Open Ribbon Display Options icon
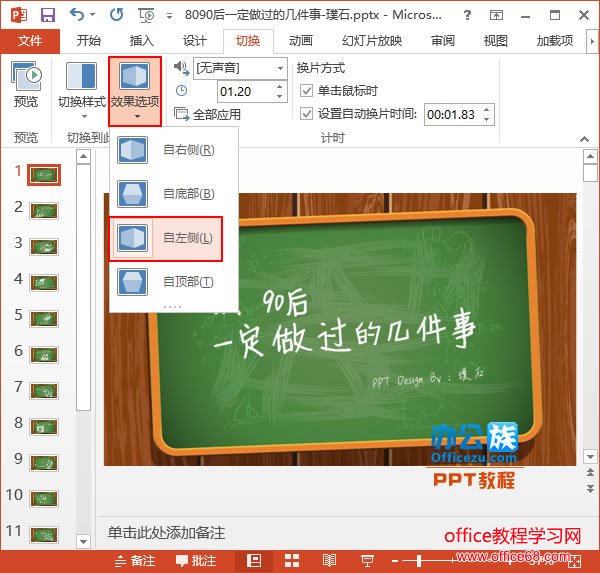Screen dimensions: 600x573 [496, 15]
